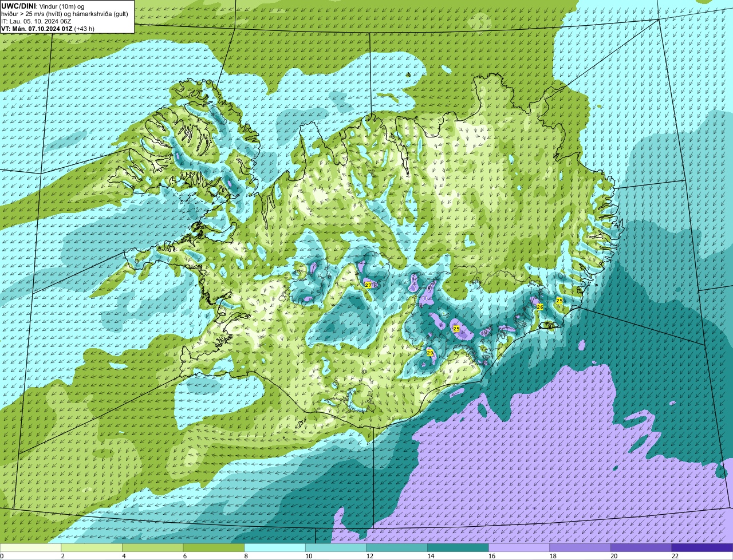
Task: Click the 20–22 m/s violet swatch
Action: coord(641,547)
